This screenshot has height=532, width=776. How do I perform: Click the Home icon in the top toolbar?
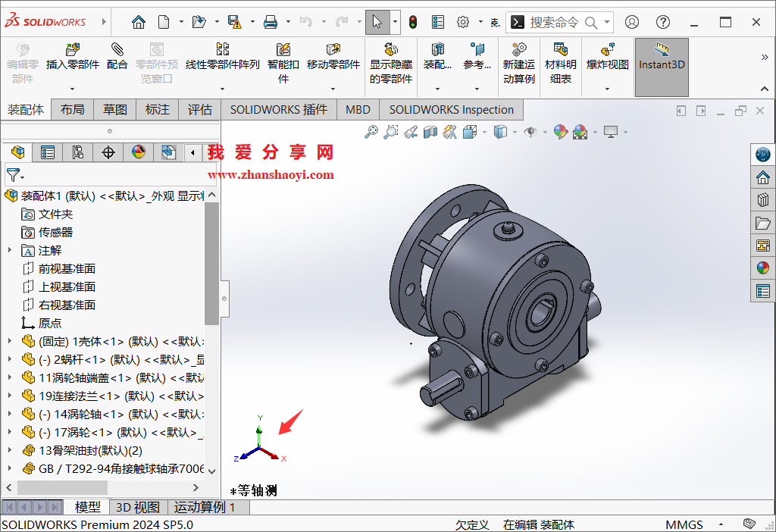pyautogui.click(x=139, y=22)
